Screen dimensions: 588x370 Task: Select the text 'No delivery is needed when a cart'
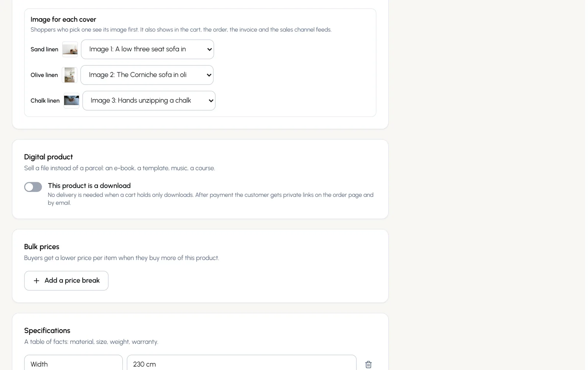pyautogui.click(x=211, y=199)
